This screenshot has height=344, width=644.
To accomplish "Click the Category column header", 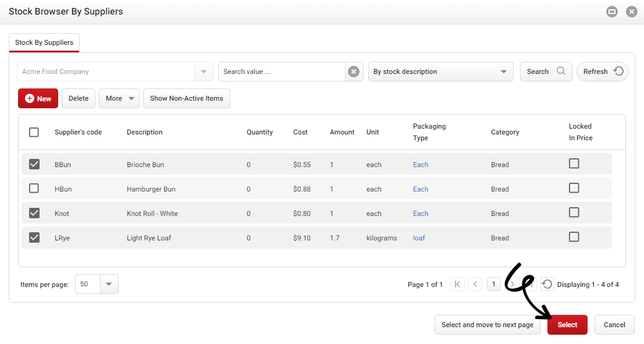I will [505, 132].
